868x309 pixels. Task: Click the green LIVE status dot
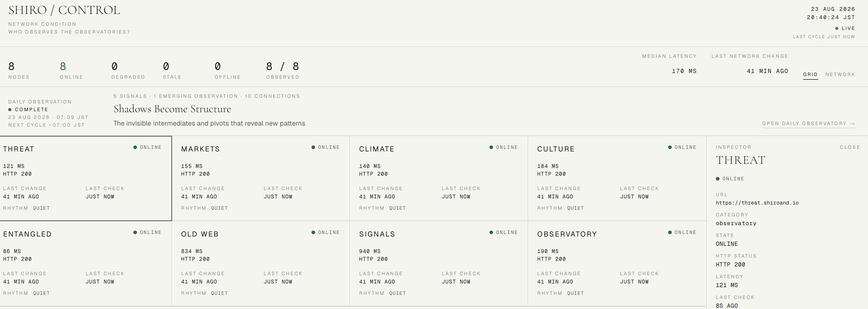(x=837, y=28)
